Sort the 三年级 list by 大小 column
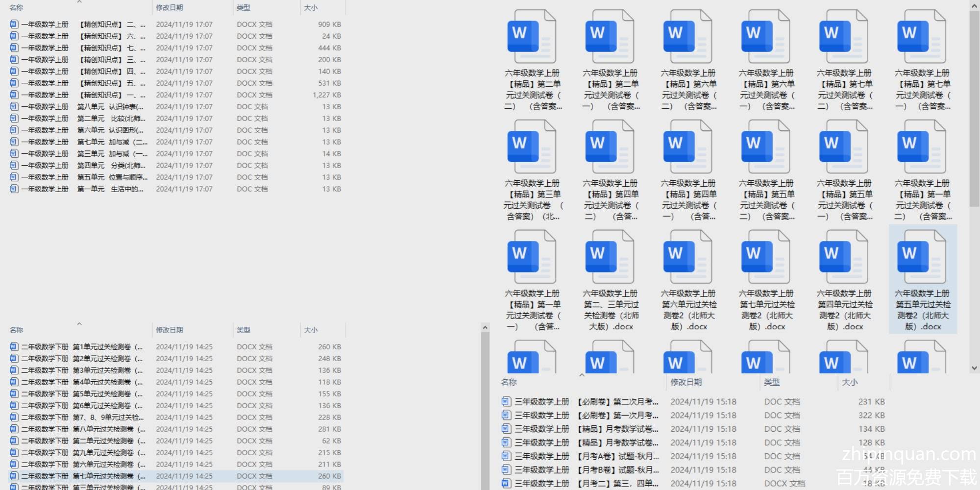The image size is (980, 490). 850,382
